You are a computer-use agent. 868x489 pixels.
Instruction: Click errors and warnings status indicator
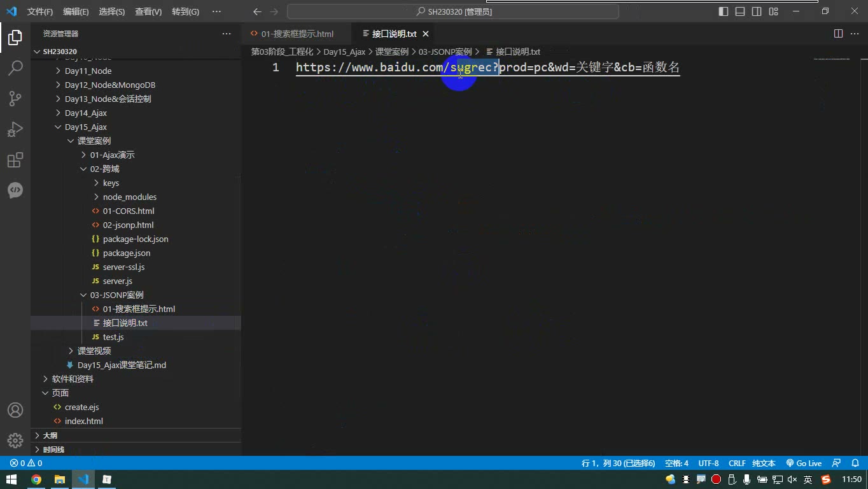(x=26, y=463)
